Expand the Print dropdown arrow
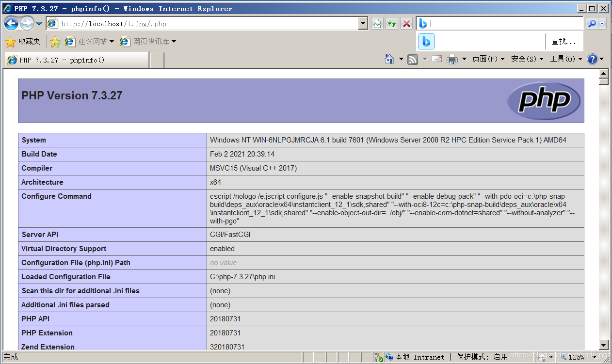This screenshot has width=612, height=364. (x=464, y=59)
